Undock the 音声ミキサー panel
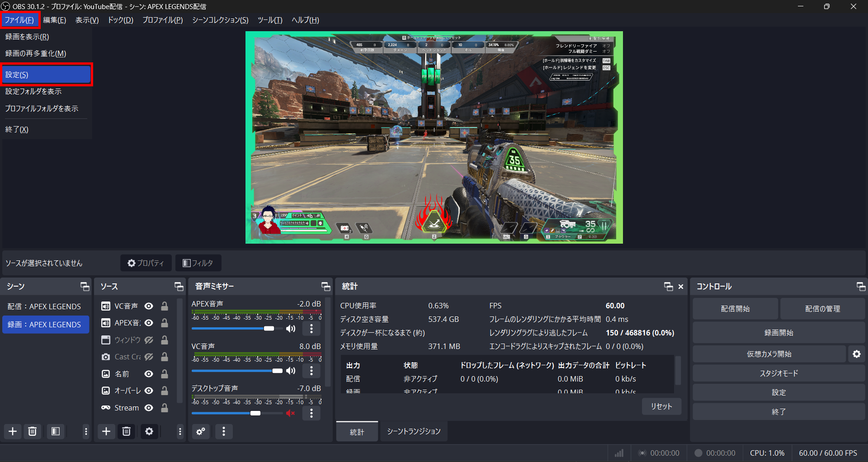Screen dimensions: 868x462 coord(326,286)
